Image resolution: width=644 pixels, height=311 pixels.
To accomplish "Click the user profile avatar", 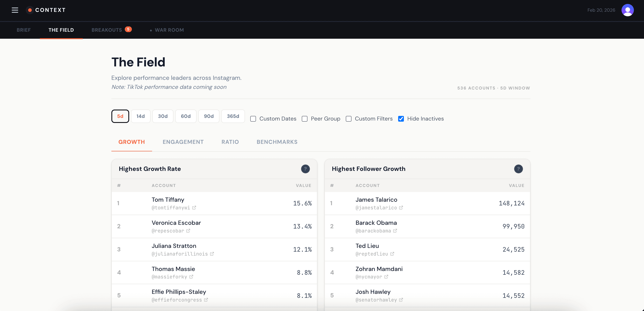I will click(x=627, y=10).
